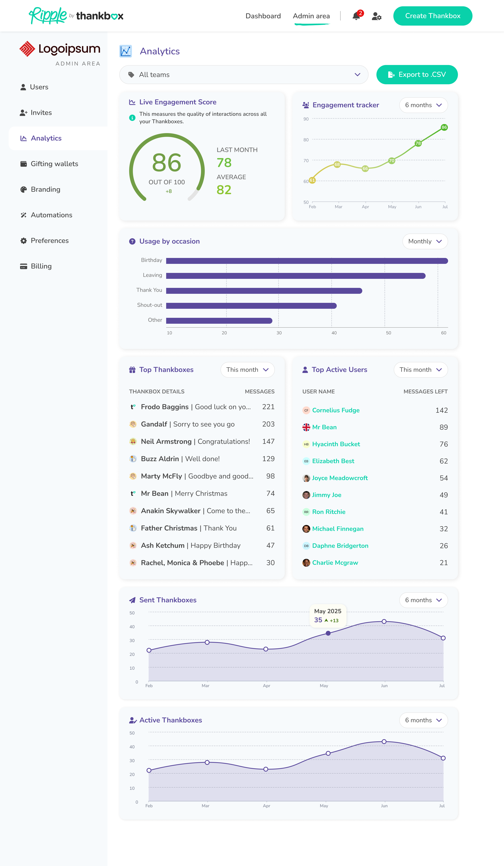Screen dimensions: 504x866
Task: Click the Analytics chart icon in page header
Action: (125, 51)
